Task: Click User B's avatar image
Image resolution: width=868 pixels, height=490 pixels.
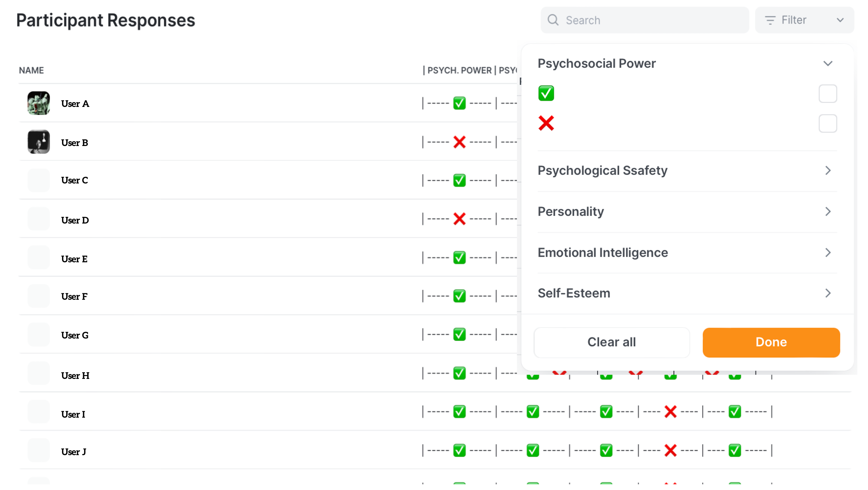Action: pyautogui.click(x=39, y=142)
